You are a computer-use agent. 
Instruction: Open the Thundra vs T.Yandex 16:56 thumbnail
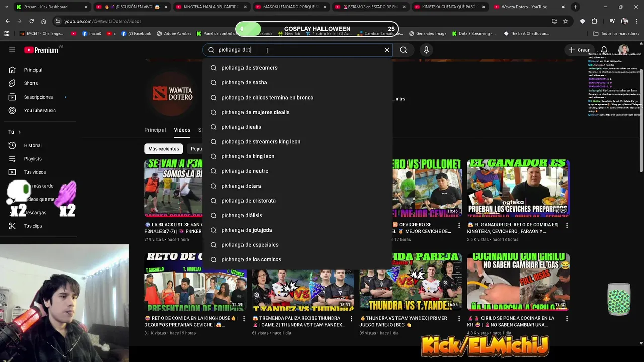(x=411, y=282)
